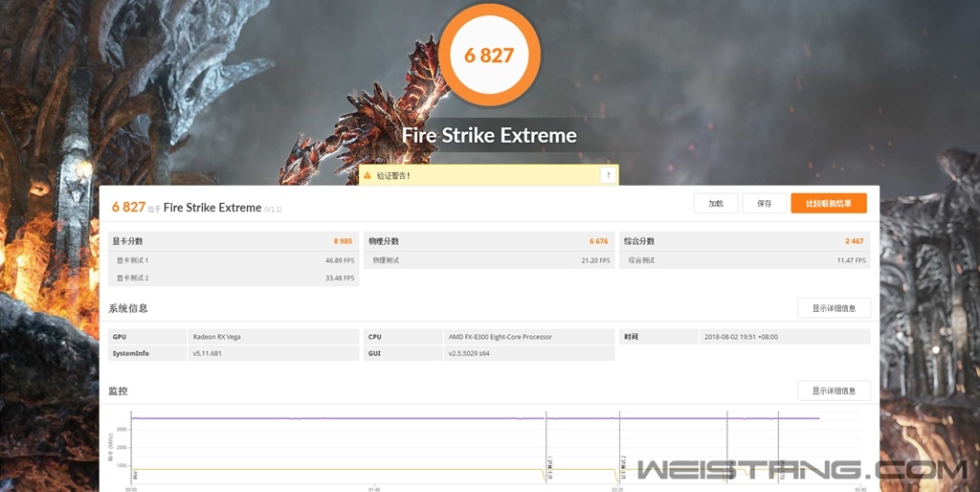Click the 保存 button
The width and height of the screenshot is (980, 492).
pos(764,203)
